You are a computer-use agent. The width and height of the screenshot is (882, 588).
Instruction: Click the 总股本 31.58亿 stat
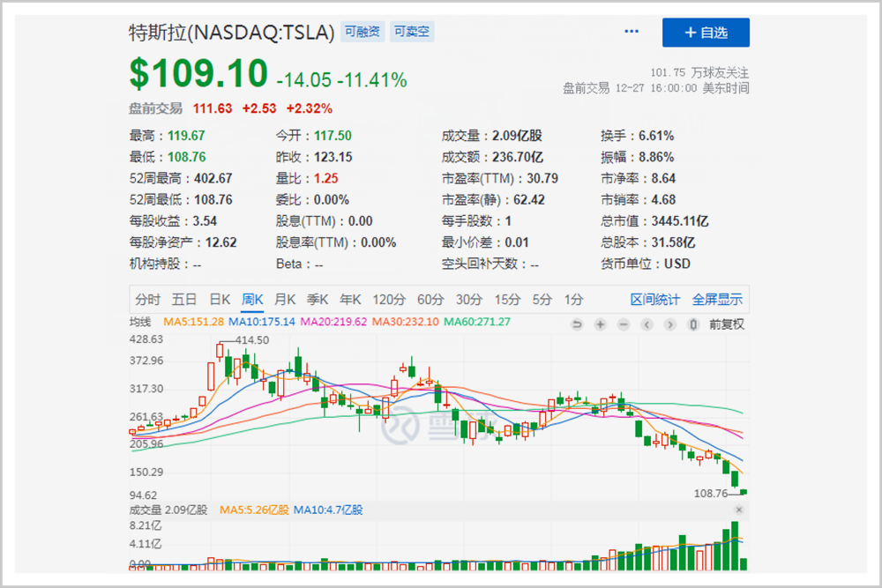648,242
